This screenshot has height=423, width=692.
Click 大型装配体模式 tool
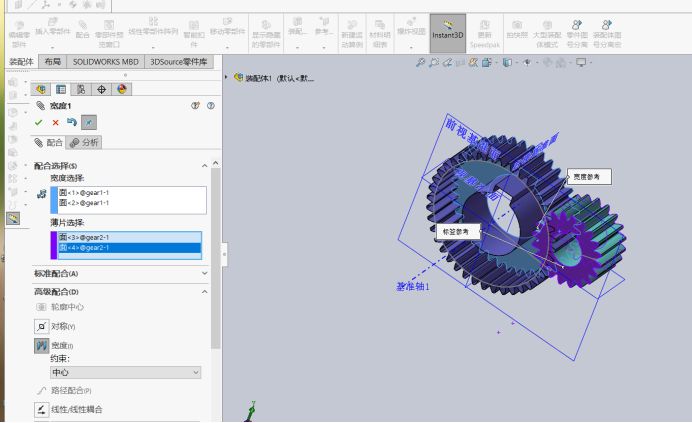(x=547, y=34)
